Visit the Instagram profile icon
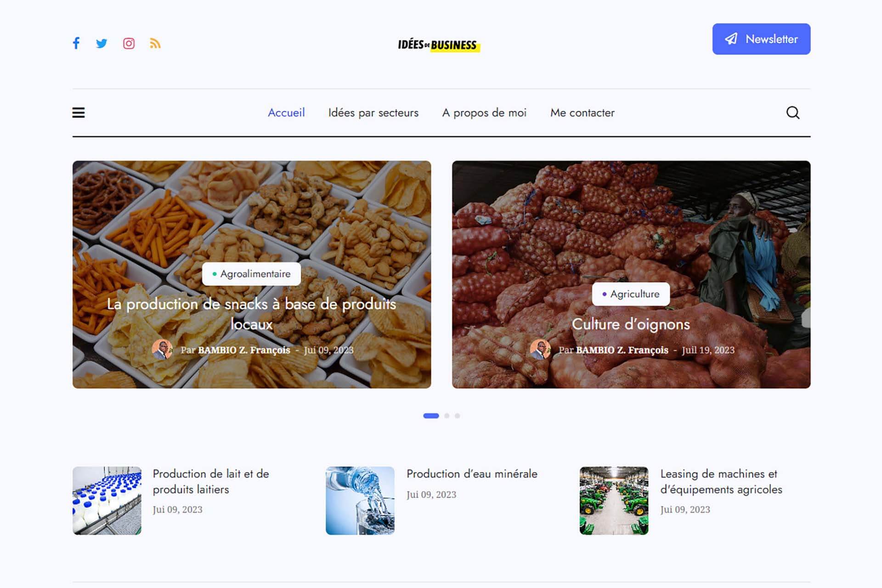The height and width of the screenshot is (588, 882). point(129,44)
